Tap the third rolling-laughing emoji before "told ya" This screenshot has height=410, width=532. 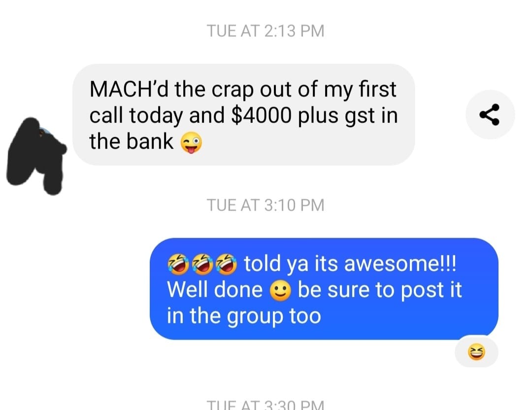(x=227, y=264)
